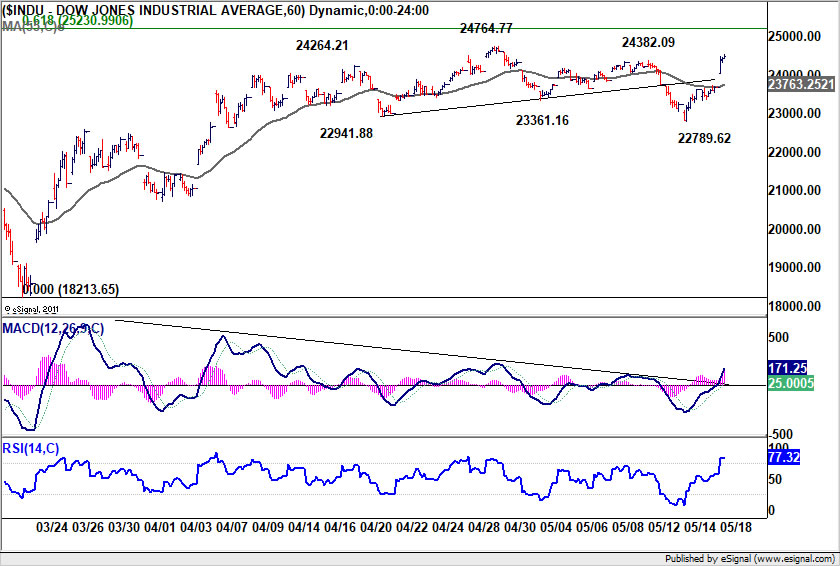This screenshot has height=566, width=840.
Task: Select the 0.000 (18213.65) Fibonacci label
Action: (71, 290)
